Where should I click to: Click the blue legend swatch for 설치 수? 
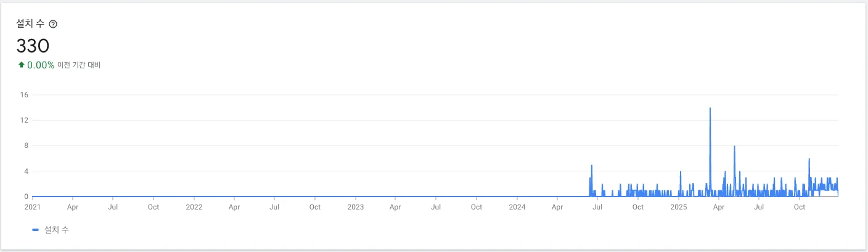click(36, 230)
